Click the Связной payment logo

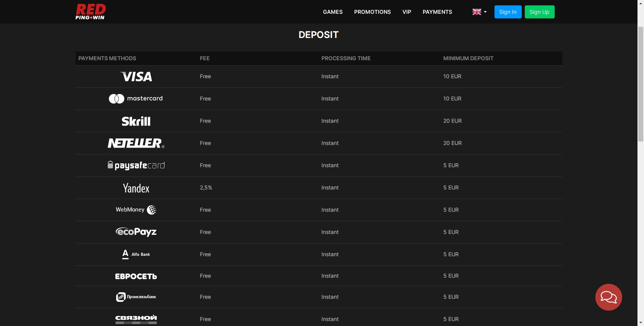click(x=136, y=319)
